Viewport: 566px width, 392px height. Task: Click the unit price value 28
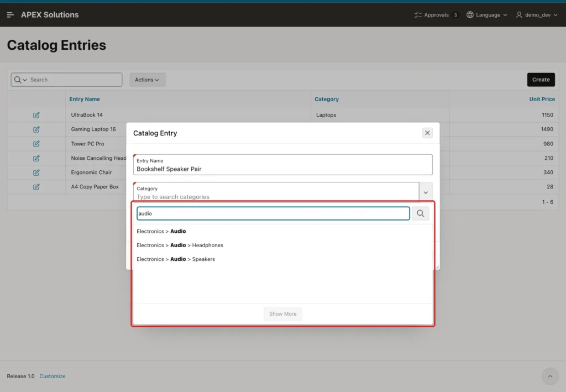[x=550, y=187]
